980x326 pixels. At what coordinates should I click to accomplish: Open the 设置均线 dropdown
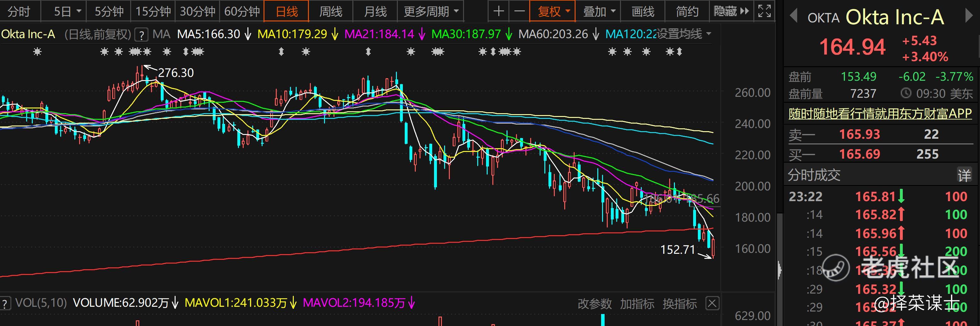pos(684,34)
